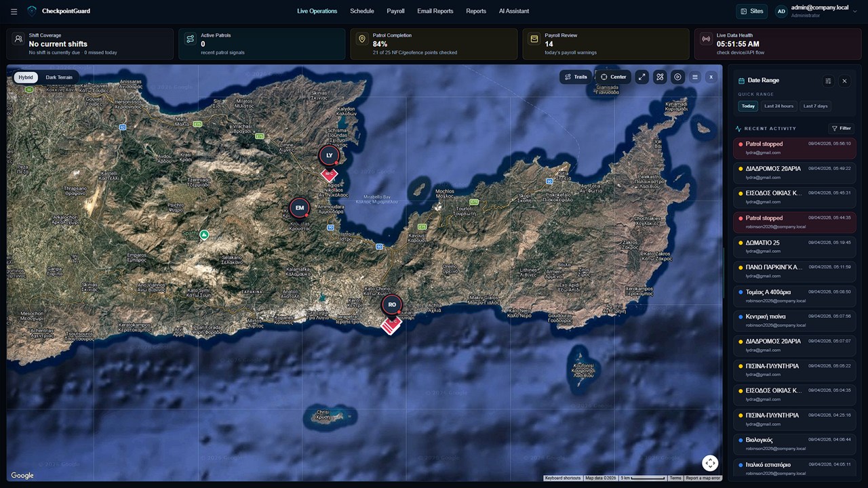Click the play replay icon on map toolbar

[677, 77]
